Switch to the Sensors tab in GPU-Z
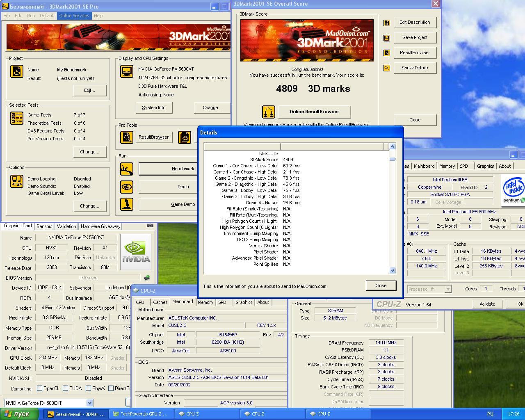 pyautogui.click(x=44, y=226)
